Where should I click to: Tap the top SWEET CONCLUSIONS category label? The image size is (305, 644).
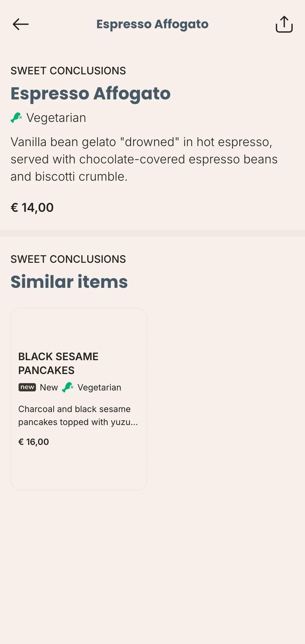pos(68,71)
